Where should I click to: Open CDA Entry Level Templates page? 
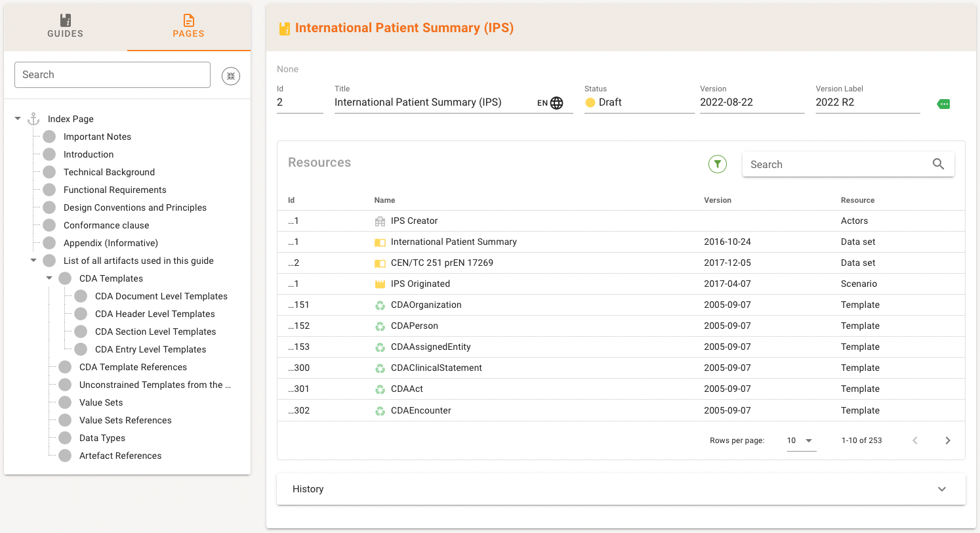(x=150, y=349)
